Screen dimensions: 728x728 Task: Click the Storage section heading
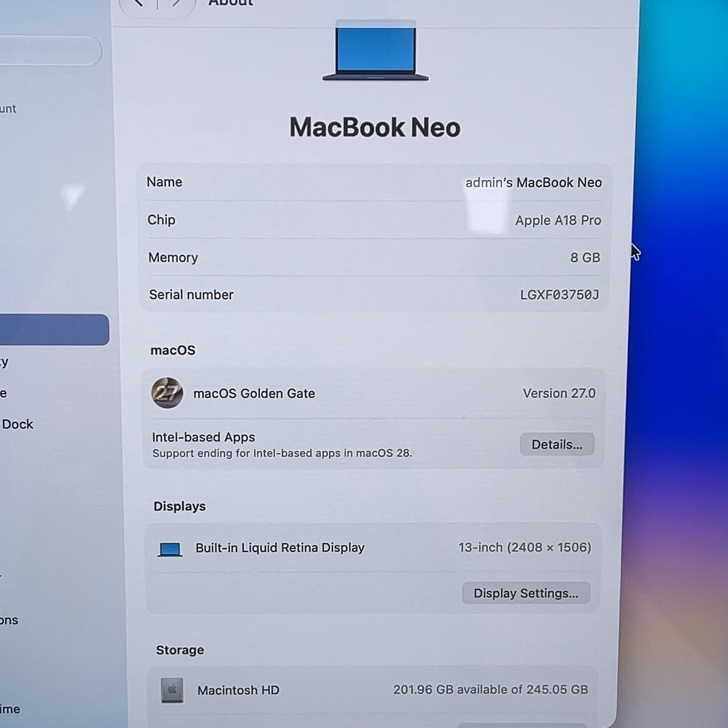click(x=180, y=650)
